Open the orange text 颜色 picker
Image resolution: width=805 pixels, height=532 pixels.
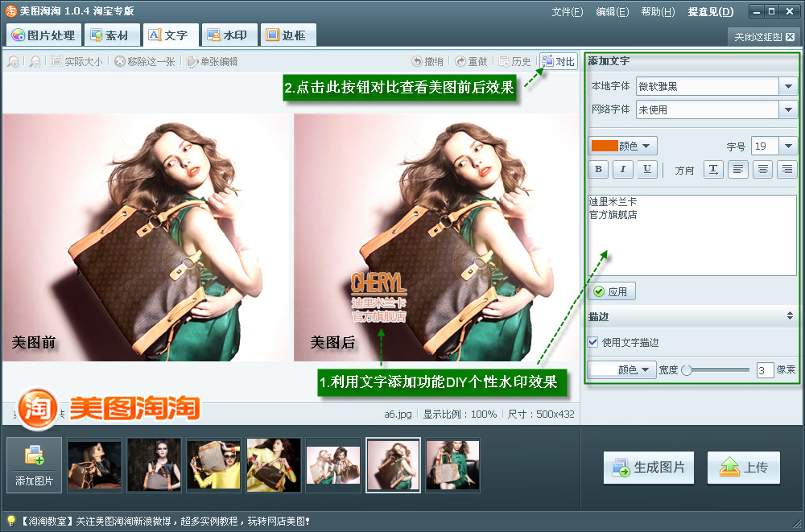[622, 146]
